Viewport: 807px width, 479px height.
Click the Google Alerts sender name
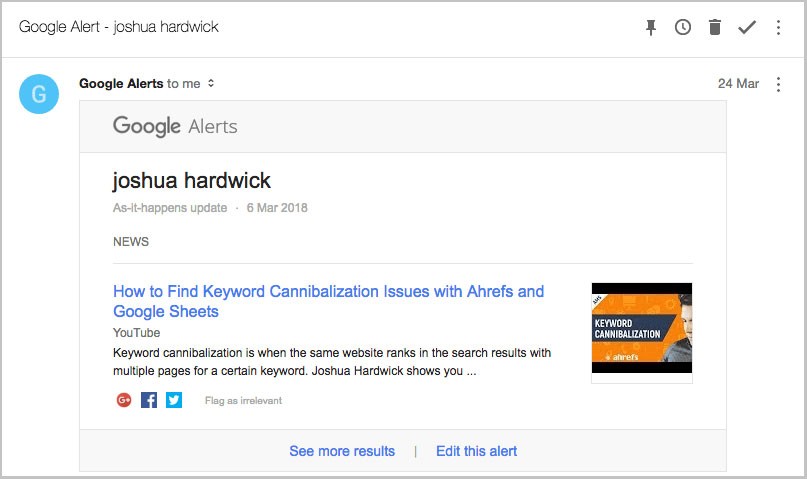pyautogui.click(x=121, y=84)
